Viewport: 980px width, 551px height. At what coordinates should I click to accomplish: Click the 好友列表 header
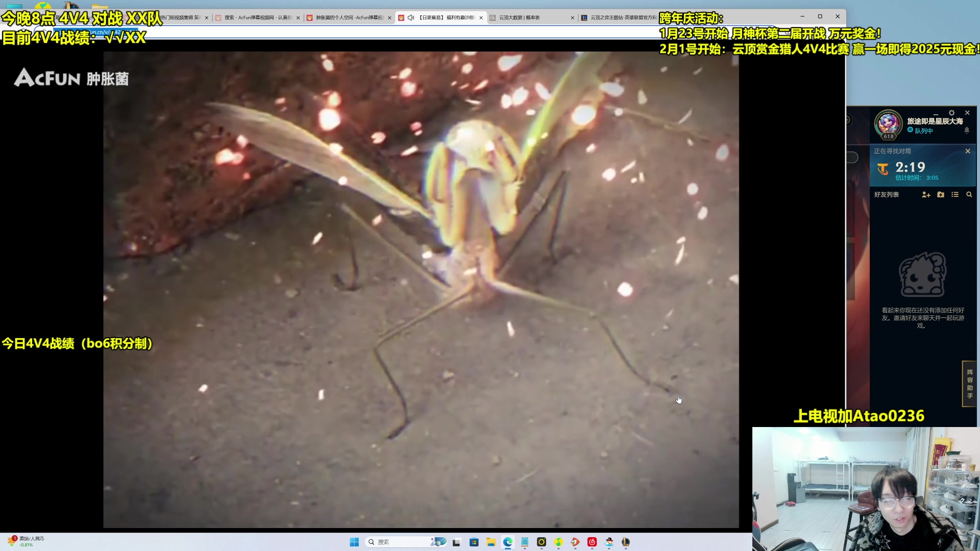point(887,194)
